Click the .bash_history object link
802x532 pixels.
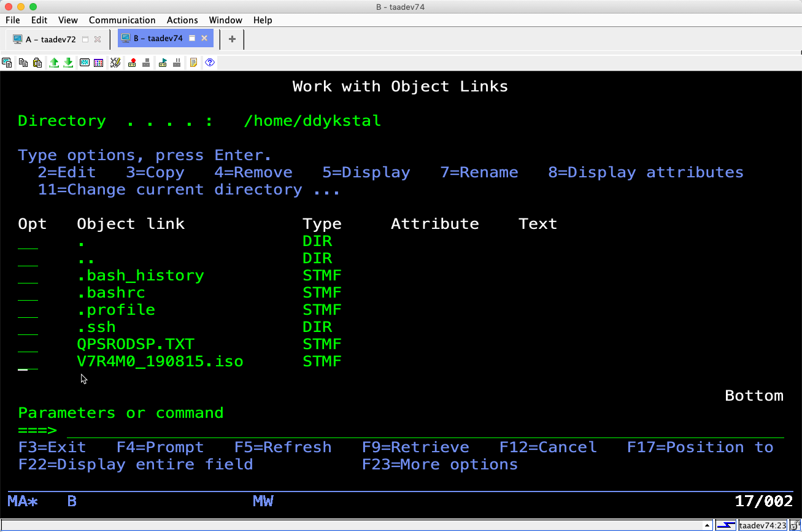click(141, 276)
